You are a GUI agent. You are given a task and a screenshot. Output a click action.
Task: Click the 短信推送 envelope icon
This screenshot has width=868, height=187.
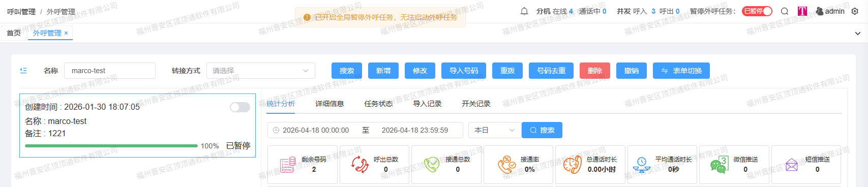[792, 165]
